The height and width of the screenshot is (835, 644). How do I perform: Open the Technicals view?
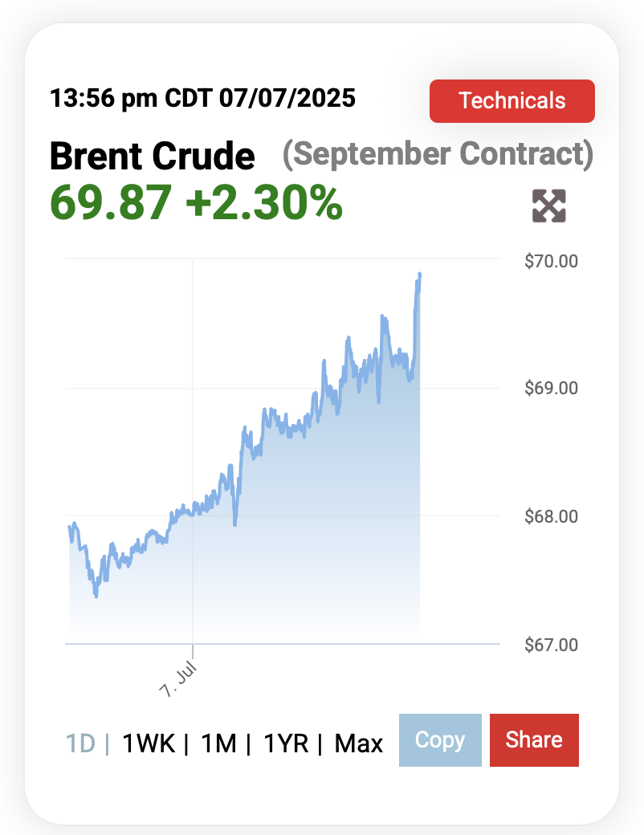point(512,101)
